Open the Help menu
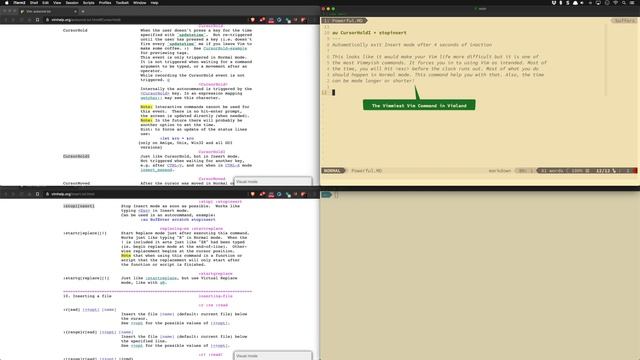 [x=154, y=2]
